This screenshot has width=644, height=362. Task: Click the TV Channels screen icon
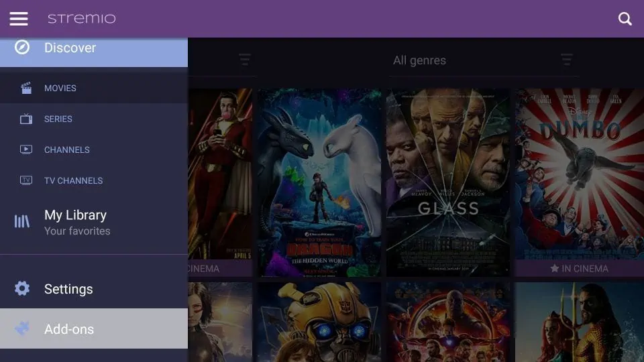click(x=26, y=180)
